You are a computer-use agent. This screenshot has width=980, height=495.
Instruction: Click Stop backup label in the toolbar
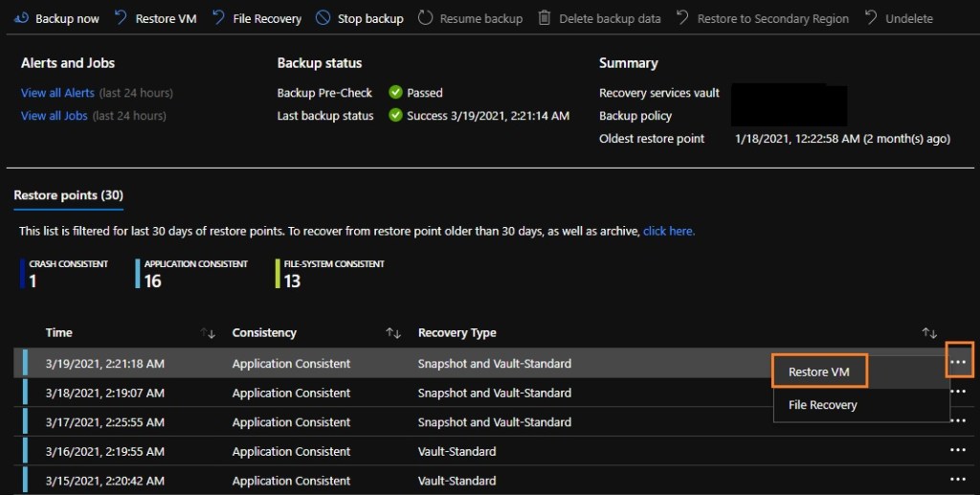pyautogui.click(x=370, y=19)
